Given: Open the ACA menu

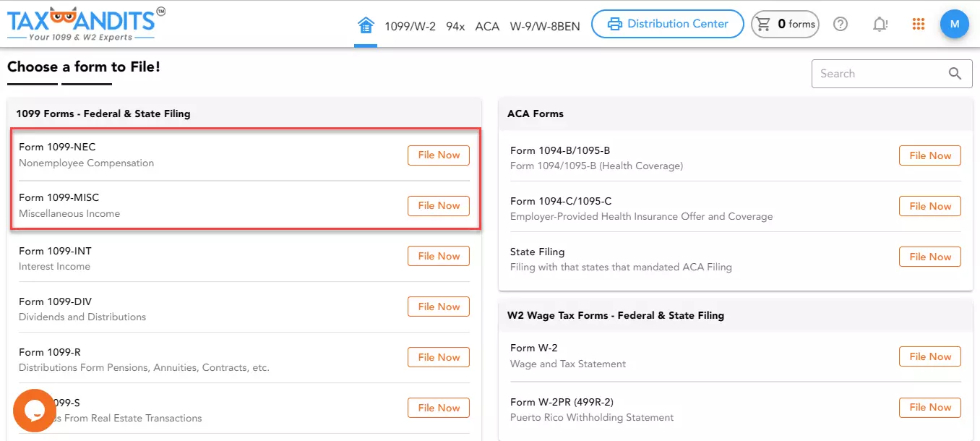Looking at the screenshot, I should point(487,26).
